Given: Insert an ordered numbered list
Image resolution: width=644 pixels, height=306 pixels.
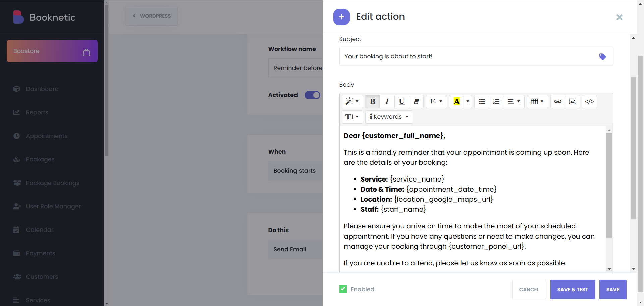Looking at the screenshot, I should (x=496, y=101).
